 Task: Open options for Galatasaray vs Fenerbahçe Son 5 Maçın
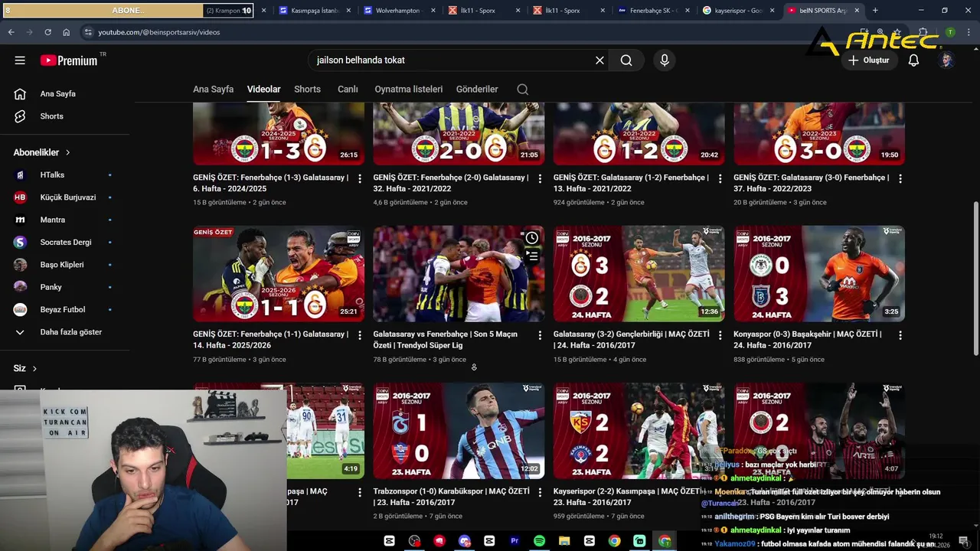click(x=540, y=335)
